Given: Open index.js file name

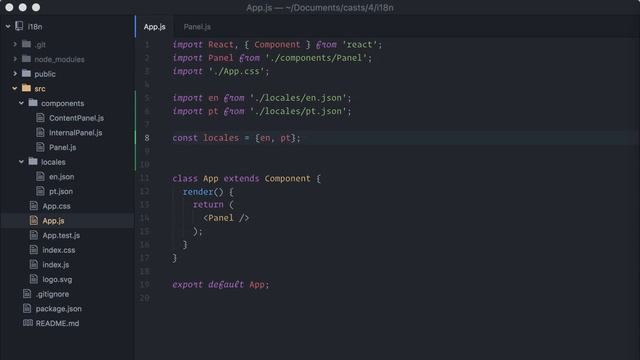Looking at the screenshot, I should (56, 265).
